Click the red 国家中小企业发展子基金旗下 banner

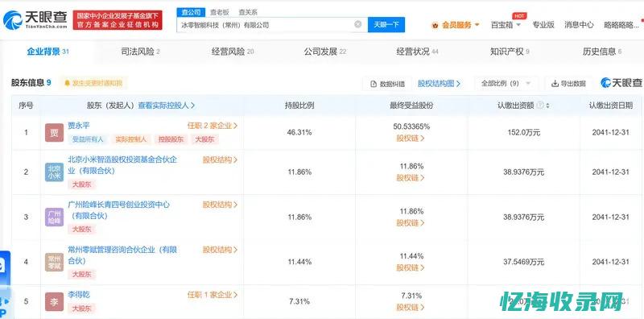118,20
